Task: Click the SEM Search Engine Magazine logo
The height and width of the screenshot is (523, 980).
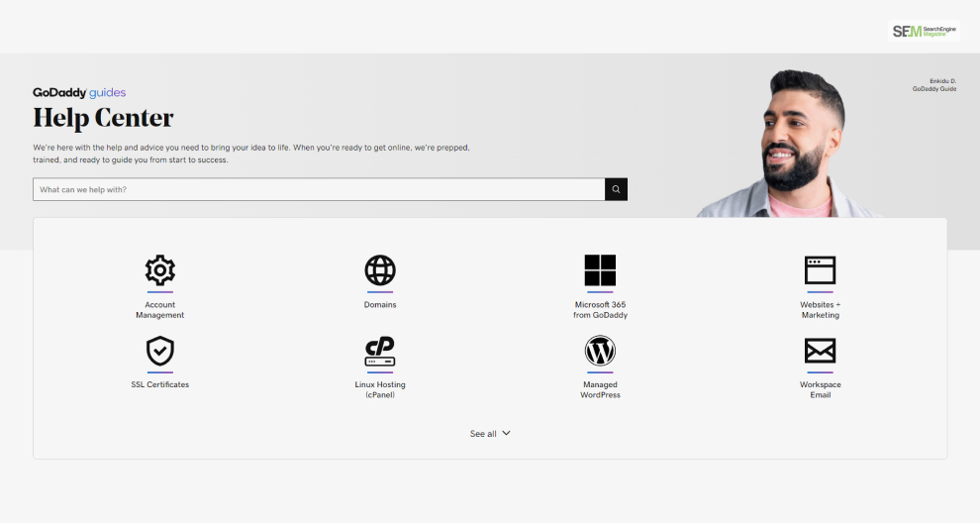Action: [924, 31]
